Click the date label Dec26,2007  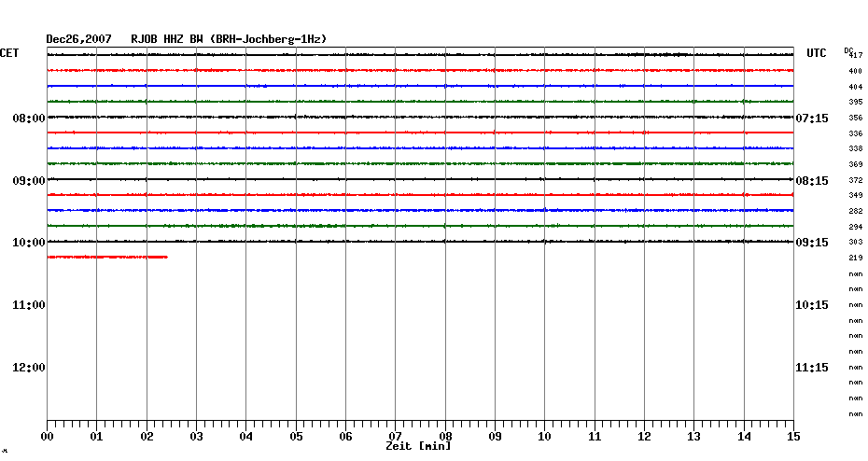[78, 39]
